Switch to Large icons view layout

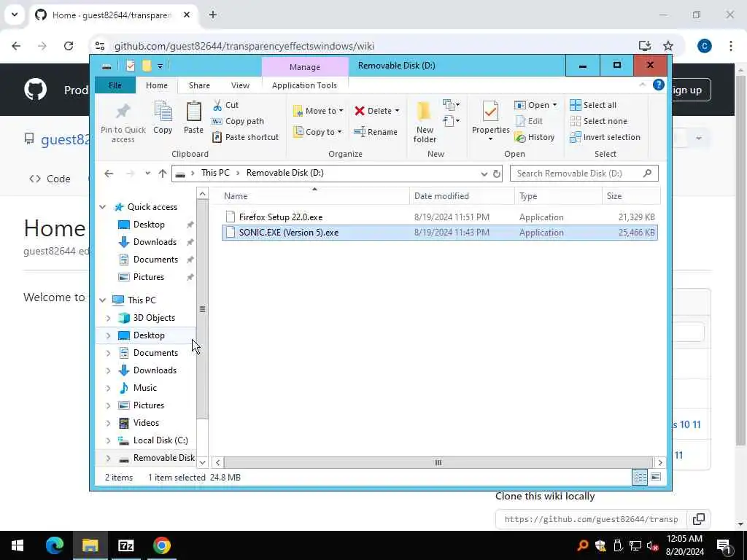(x=656, y=477)
